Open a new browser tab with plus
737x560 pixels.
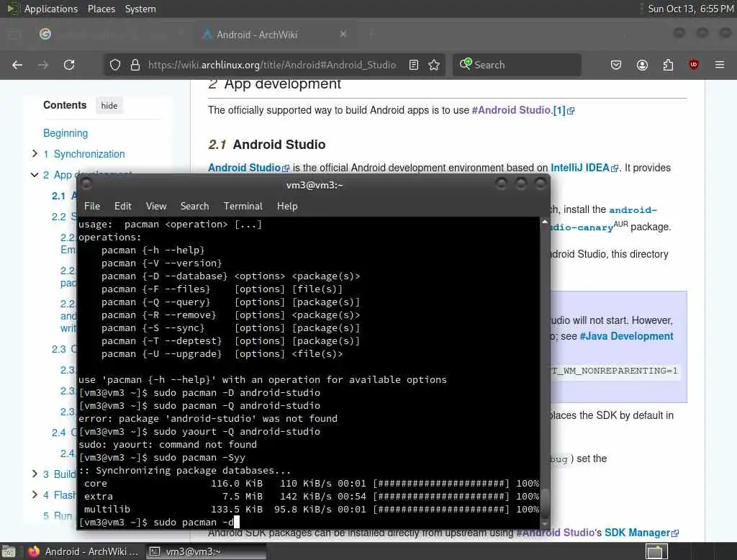tap(371, 34)
